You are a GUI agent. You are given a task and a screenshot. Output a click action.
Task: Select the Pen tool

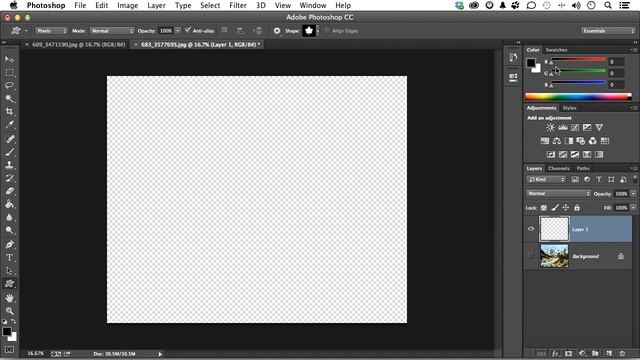click(9, 245)
